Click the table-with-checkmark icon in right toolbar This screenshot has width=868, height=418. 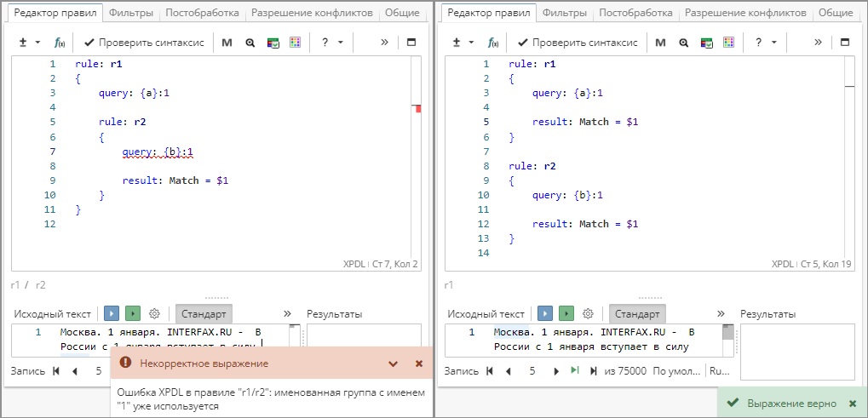[x=706, y=43]
